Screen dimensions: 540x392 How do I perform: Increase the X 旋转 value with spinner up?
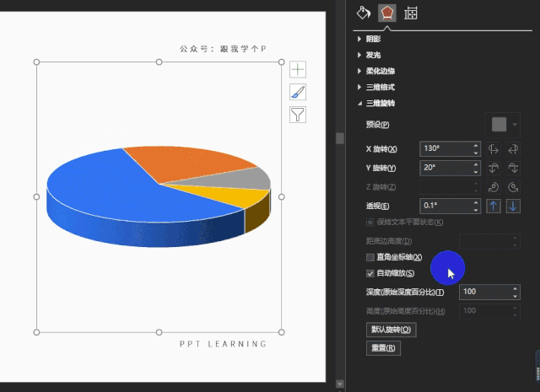click(476, 145)
